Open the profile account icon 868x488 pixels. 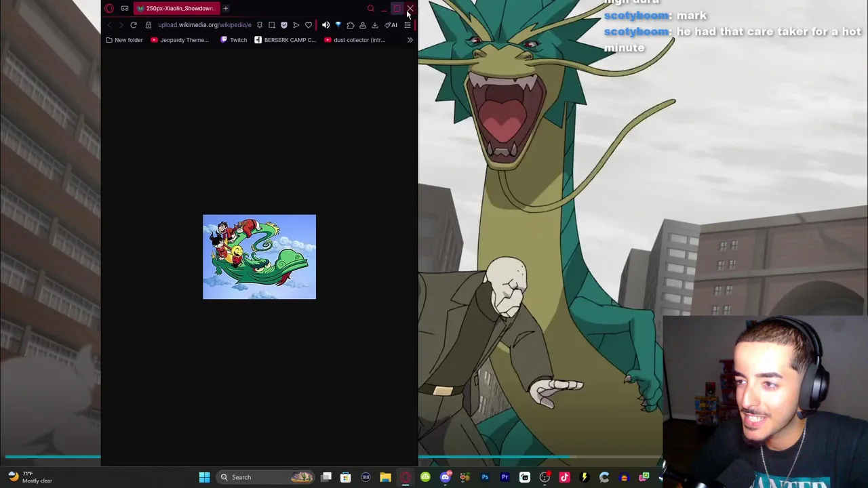pos(363,25)
